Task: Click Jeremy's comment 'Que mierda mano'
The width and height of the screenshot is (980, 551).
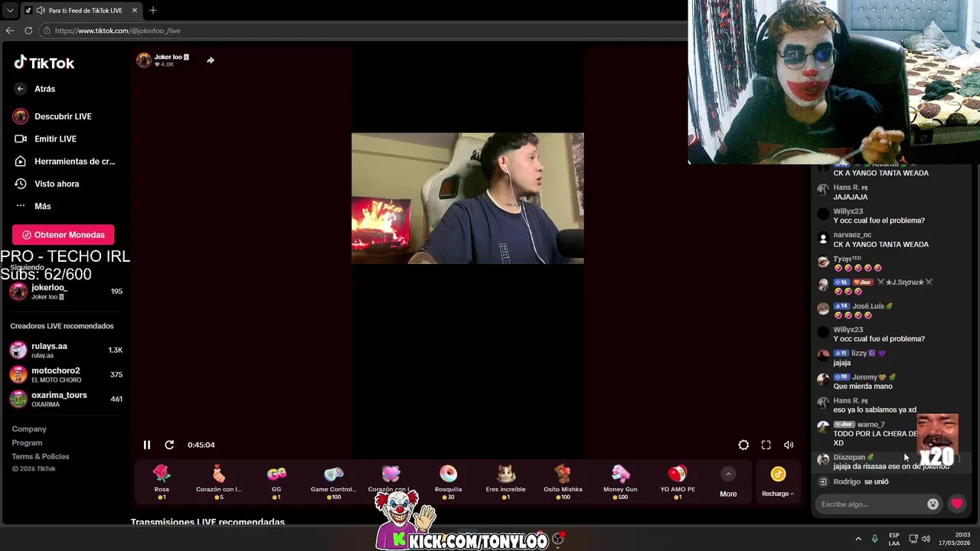Action: click(863, 386)
